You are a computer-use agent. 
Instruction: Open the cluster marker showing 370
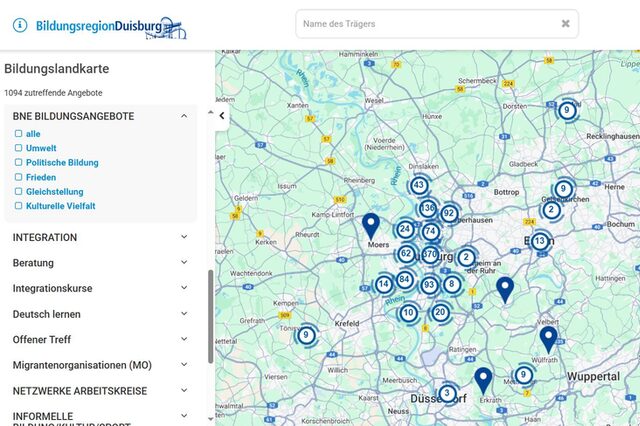430,255
